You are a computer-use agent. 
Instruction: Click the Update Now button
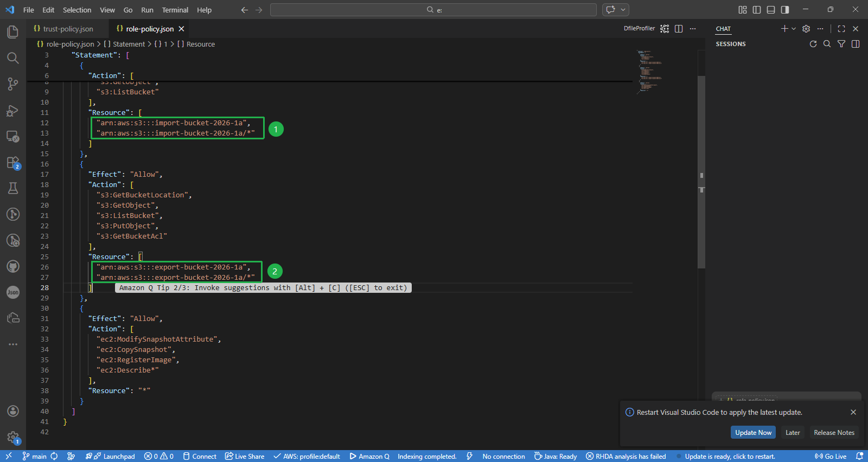753,432
